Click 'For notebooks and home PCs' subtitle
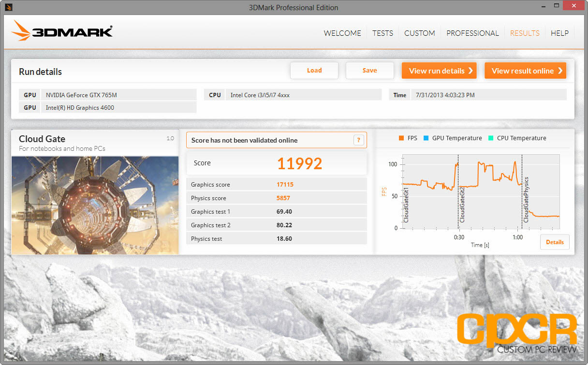The width and height of the screenshot is (588, 365). [x=62, y=148]
